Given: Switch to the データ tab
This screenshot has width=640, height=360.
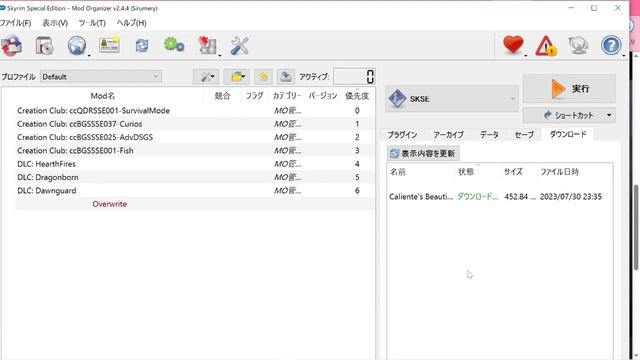Looking at the screenshot, I should 489,135.
